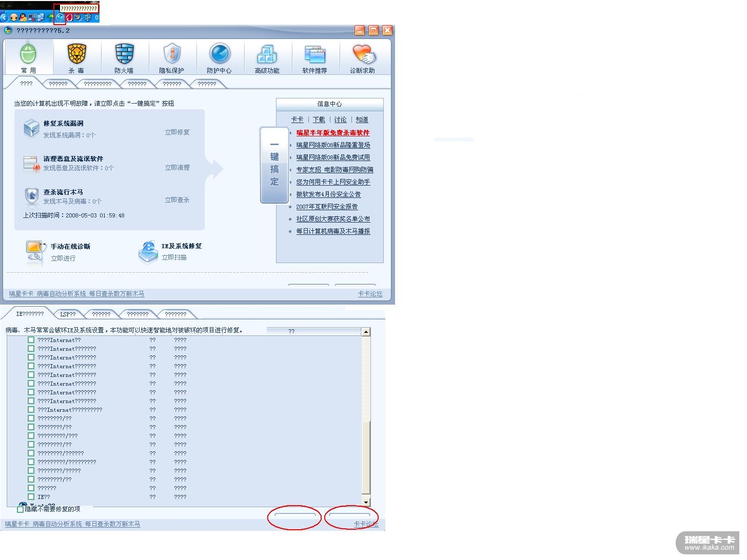Open the 瑞星网络版08新品免费试用 news link

333,157
